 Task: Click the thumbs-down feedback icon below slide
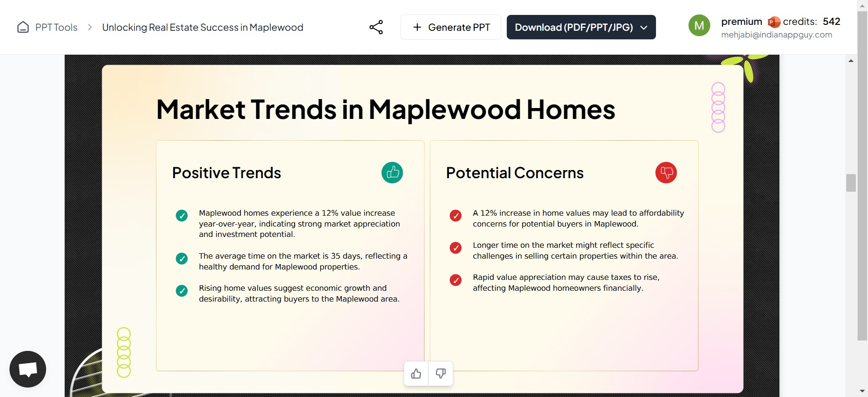pos(441,373)
